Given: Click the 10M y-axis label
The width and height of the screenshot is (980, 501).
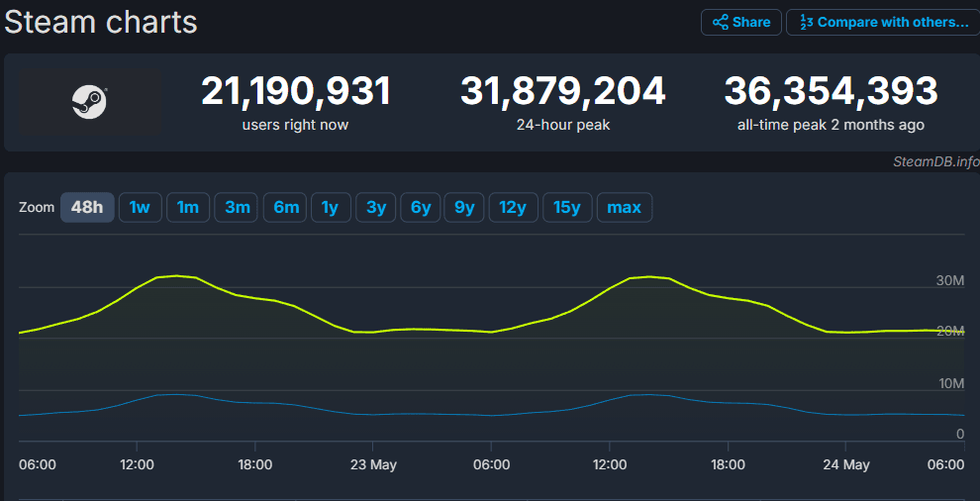Looking at the screenshot, I should pyautogui.click(x=950, y=383).
